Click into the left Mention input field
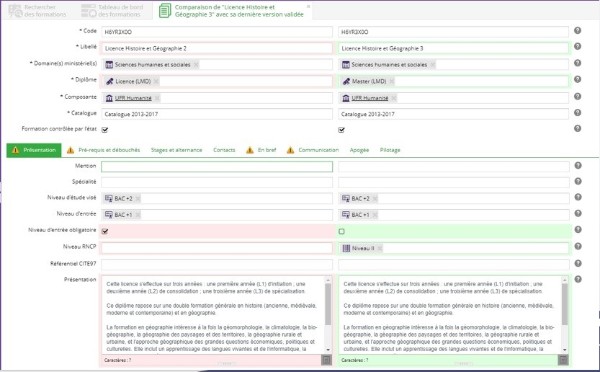 click(x=217, y=166)
